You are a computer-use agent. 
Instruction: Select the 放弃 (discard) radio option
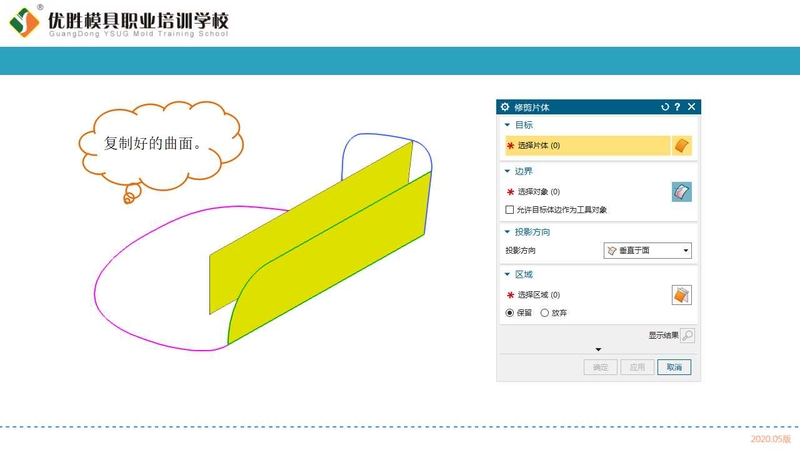(x=544, y=313)
